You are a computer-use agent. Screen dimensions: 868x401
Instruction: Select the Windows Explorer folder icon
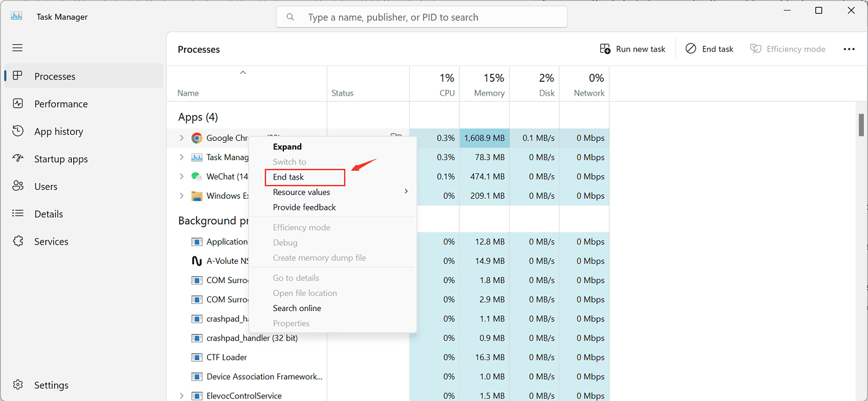click(197, 196)
